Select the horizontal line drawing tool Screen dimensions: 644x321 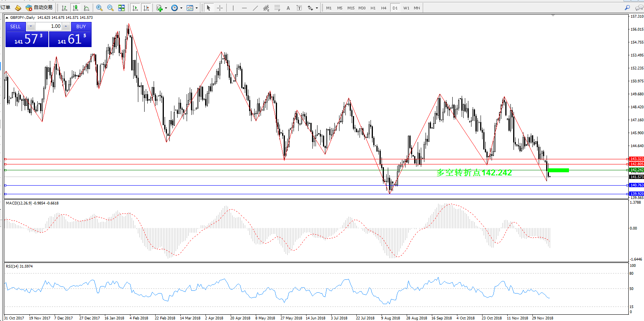click(x=244, y=8)
